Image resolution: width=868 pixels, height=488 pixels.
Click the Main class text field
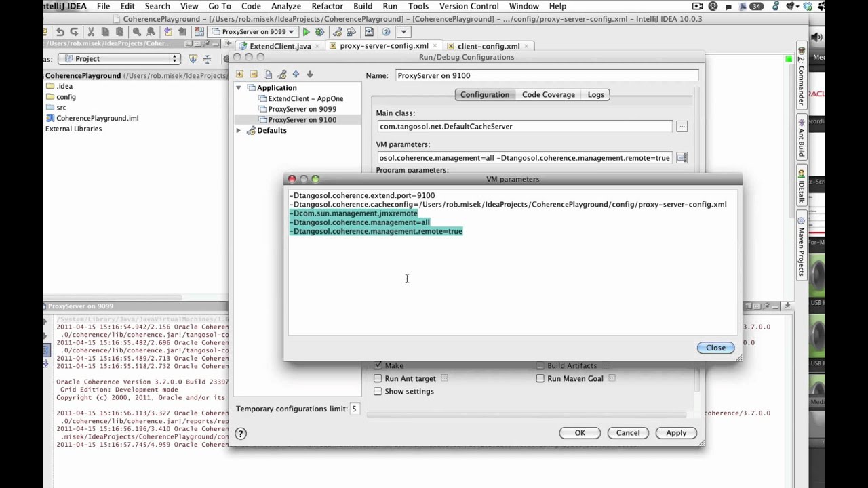click(x=524, y=127)
